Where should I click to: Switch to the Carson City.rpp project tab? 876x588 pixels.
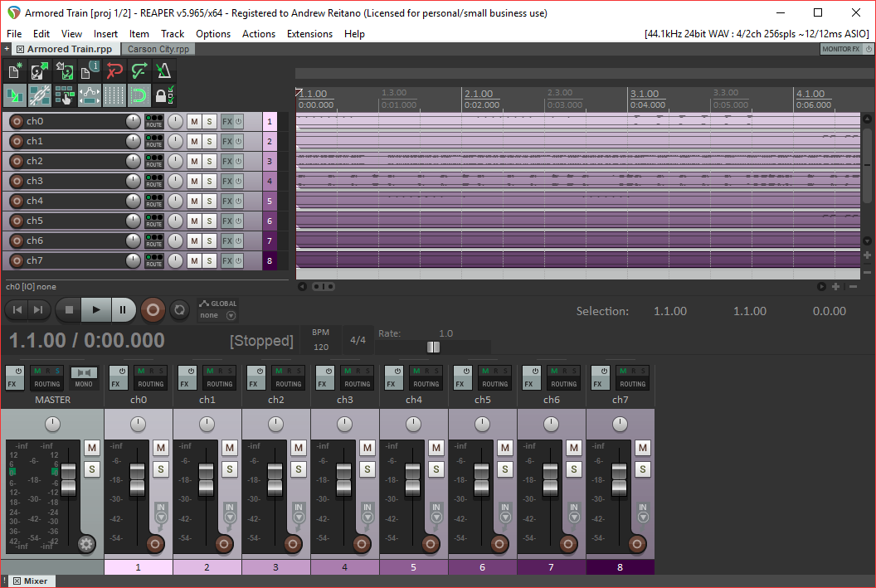[x=158, y=49]
